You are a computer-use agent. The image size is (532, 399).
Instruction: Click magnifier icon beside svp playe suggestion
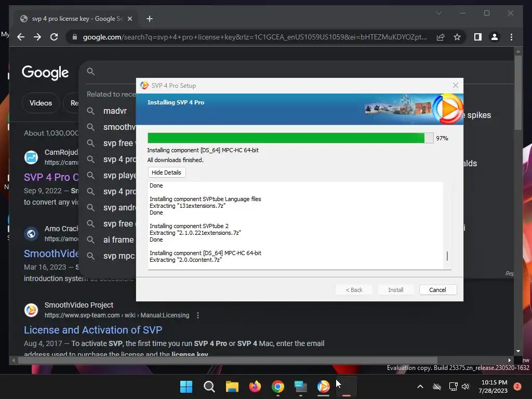[90, 176]
